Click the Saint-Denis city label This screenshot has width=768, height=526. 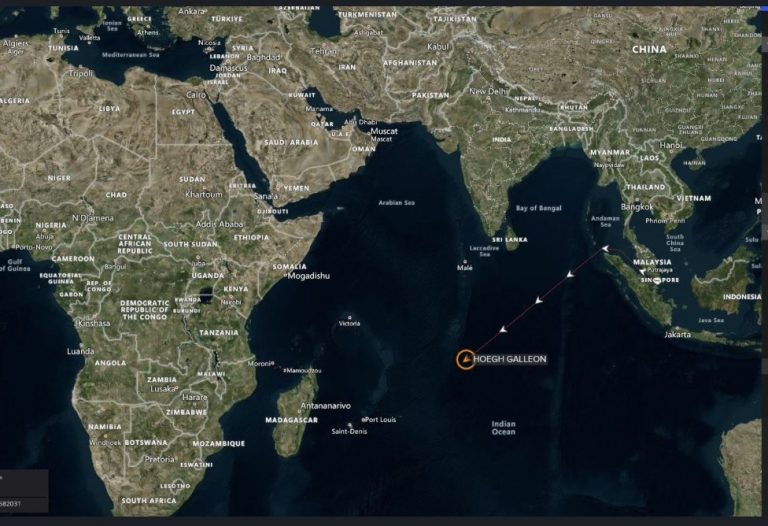click(x=349, y=431)
